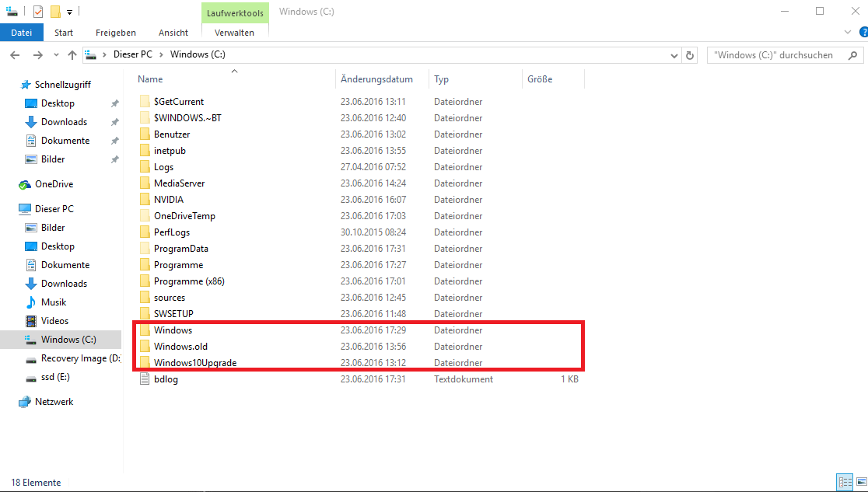Sort by the Änderungsdatum column header

click(x=376, y=79)
